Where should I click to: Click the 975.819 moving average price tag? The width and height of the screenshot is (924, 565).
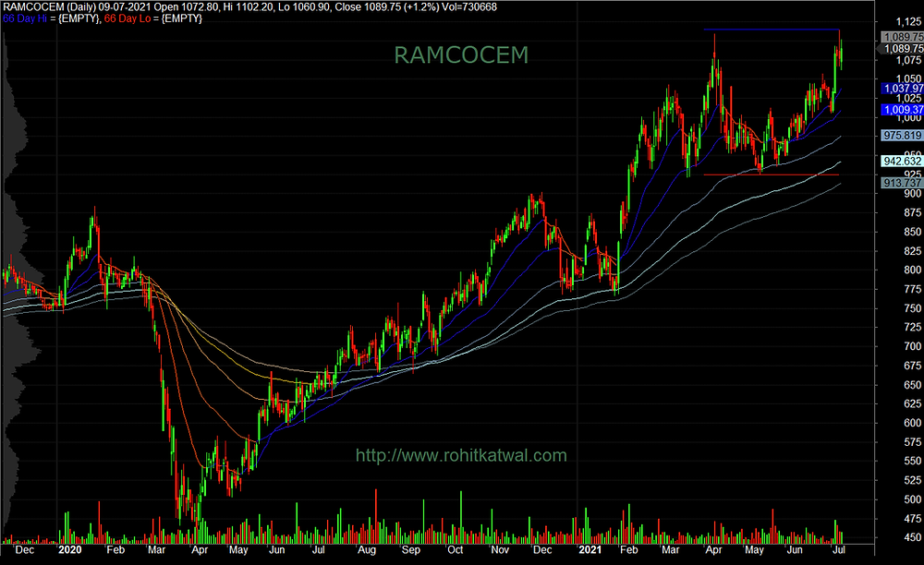point(902,136)
